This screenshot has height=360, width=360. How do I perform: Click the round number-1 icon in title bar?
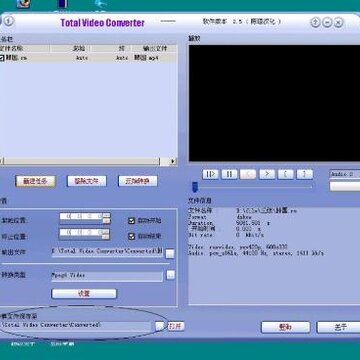pos(8,21)
